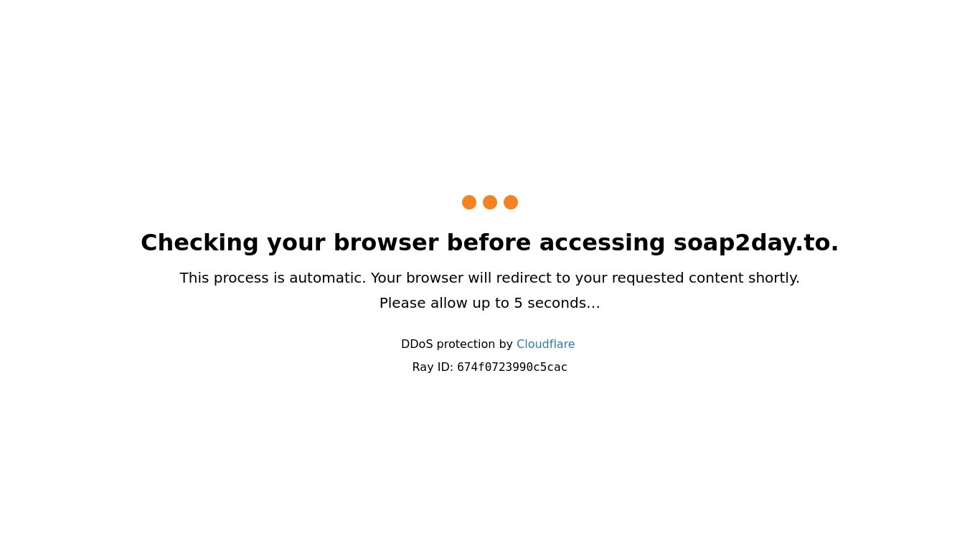Select the Ray ID code 674f0723990c5cac

tap(512, 367)
